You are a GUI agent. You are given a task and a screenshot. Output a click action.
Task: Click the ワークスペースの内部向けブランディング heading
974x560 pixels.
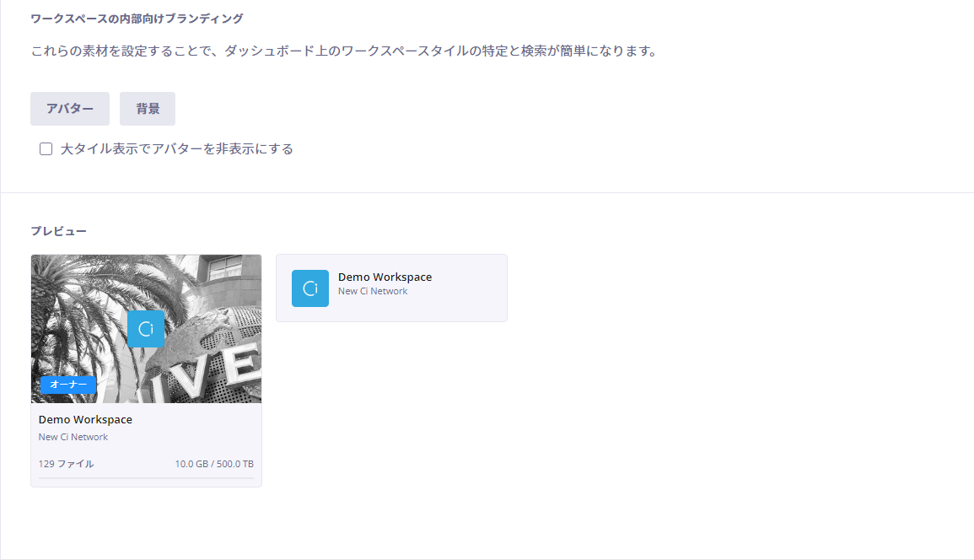coord(137,19)
